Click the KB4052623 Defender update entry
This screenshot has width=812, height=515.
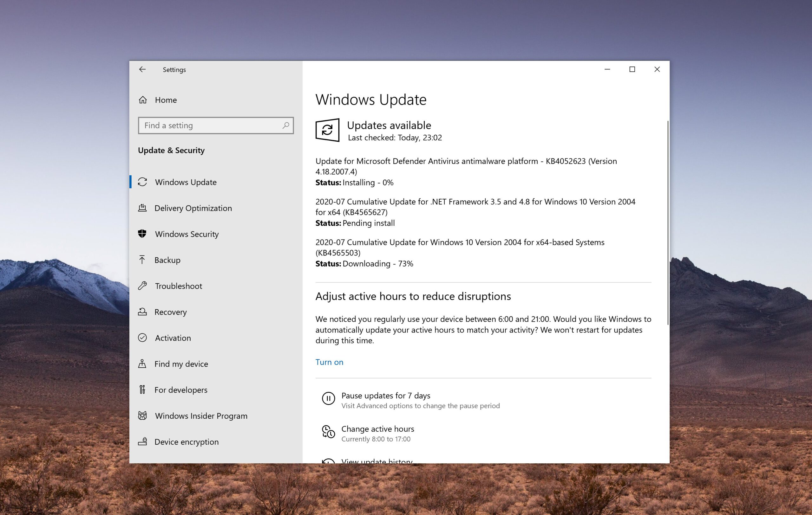coord(466,166)
